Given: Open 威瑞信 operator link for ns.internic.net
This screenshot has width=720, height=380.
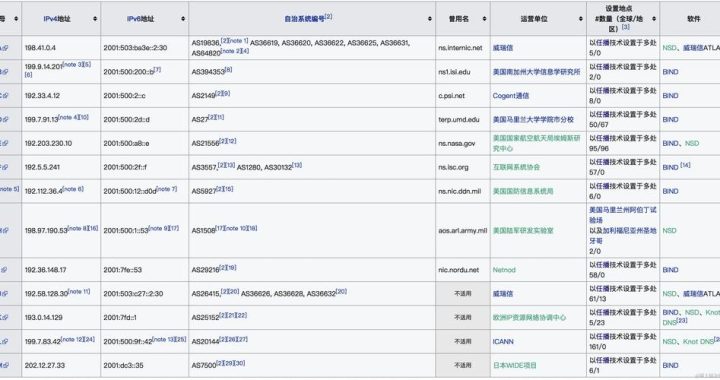Looking at the screenshot, I should [x=503, y=48].
